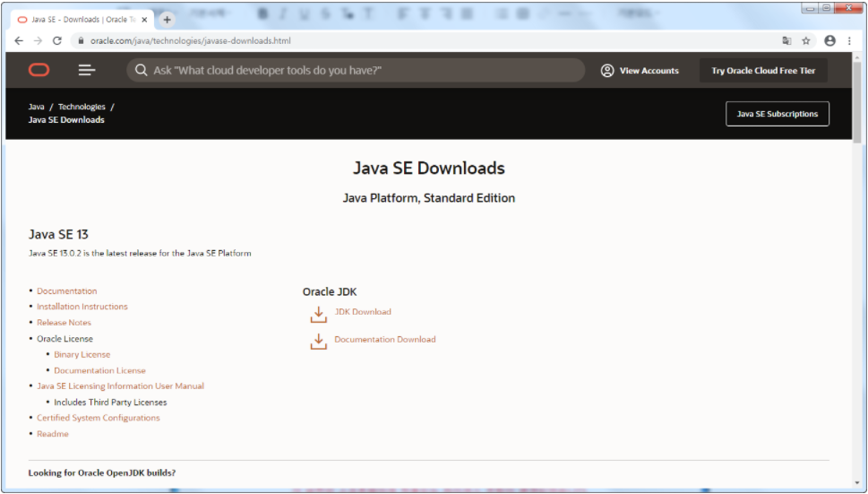Viewport: 868px width, 494px height.
Task: Click the 'Oracle License' list item text
Action: (64, 338)
